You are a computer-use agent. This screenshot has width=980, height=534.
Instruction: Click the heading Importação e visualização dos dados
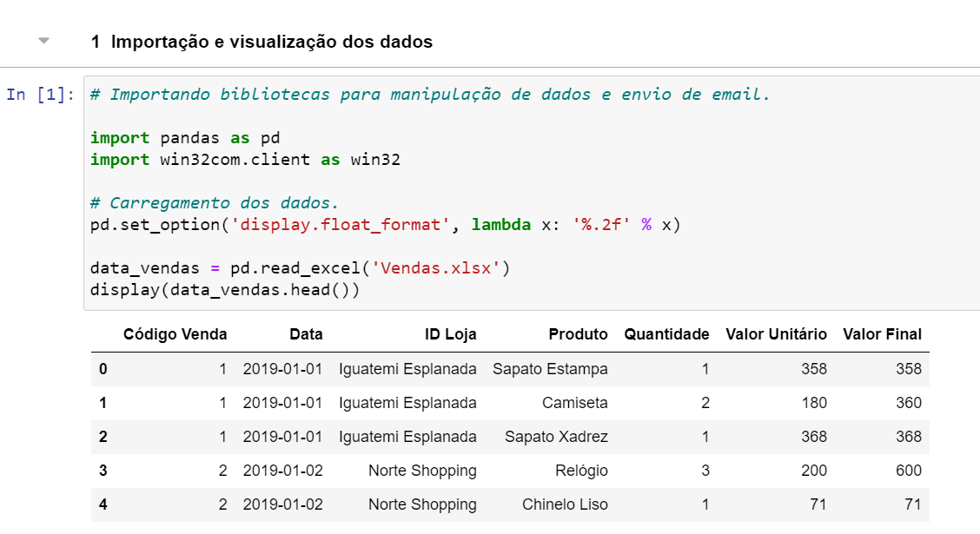coord(262,42)
